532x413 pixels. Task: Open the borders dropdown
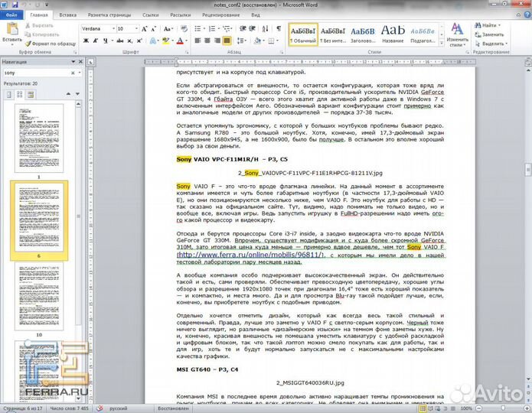pos(277,41)
